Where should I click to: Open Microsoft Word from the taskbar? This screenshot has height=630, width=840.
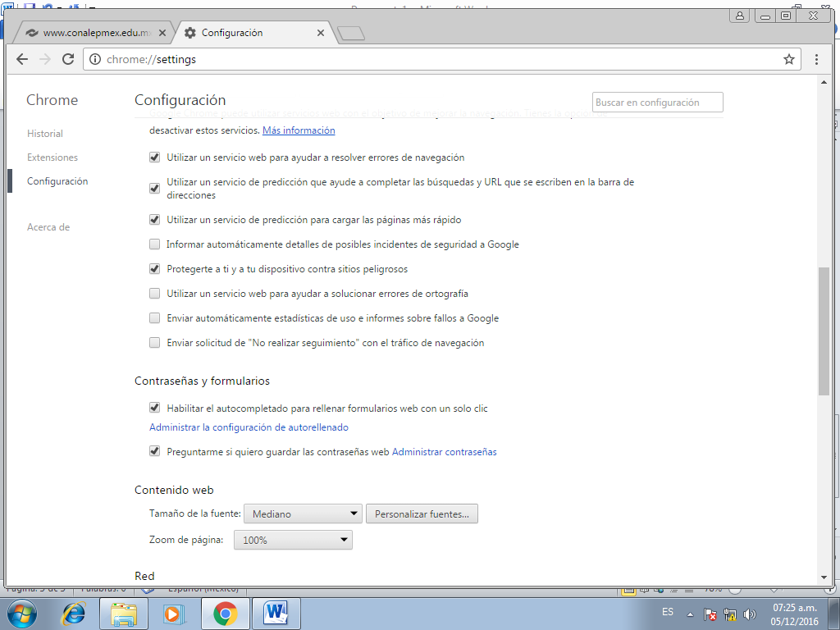click(276, 612)
